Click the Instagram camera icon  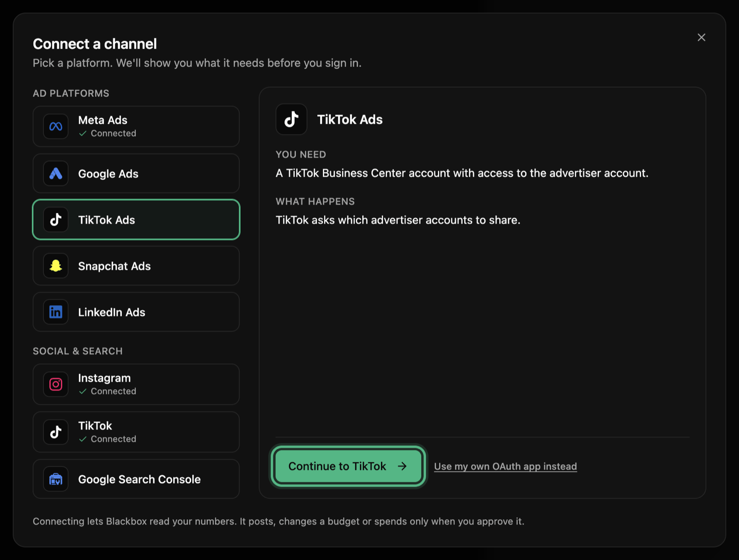[56, 384]
